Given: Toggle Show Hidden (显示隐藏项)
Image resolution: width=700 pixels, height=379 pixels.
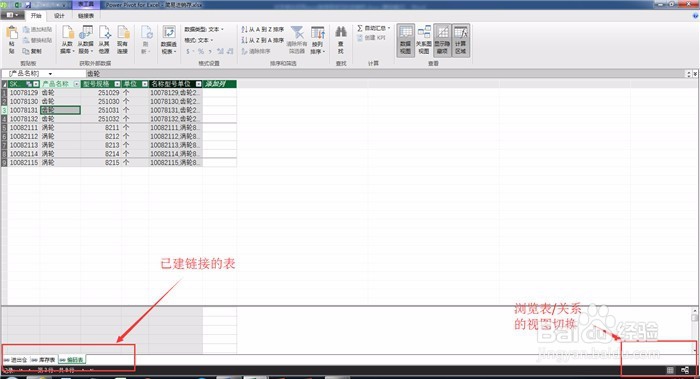Looking at the screenshot, I should [442, 40].
